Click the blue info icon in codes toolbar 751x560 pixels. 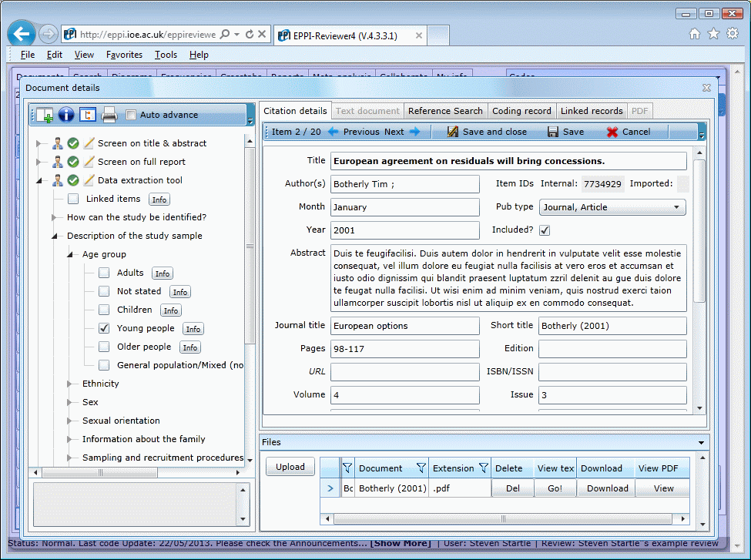pos(66,115)
